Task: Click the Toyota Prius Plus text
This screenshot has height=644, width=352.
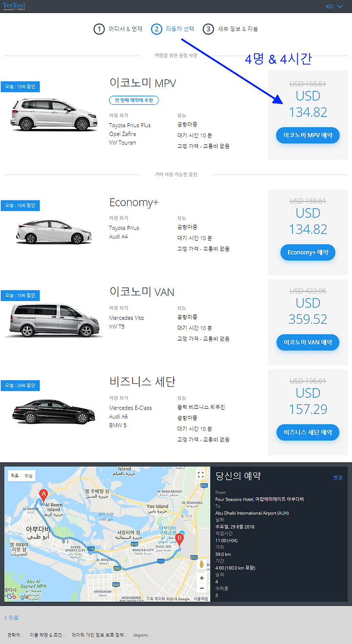Action: [130, 125]
